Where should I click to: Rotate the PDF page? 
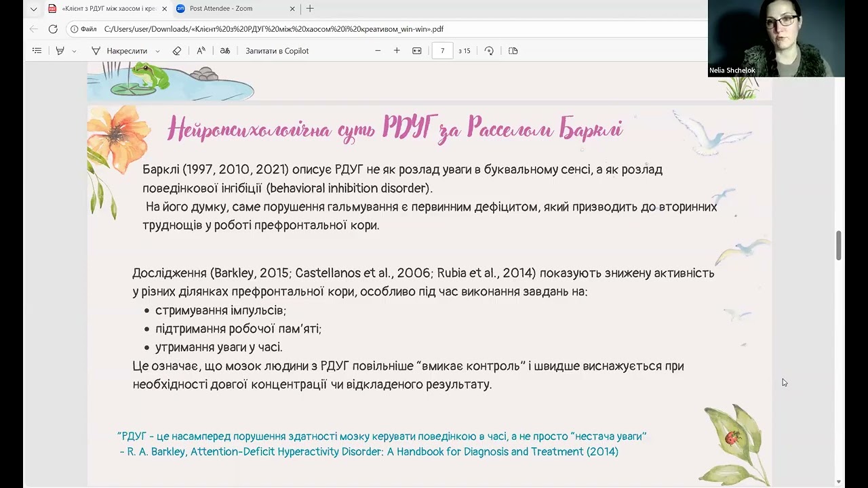tap(489, 51)
